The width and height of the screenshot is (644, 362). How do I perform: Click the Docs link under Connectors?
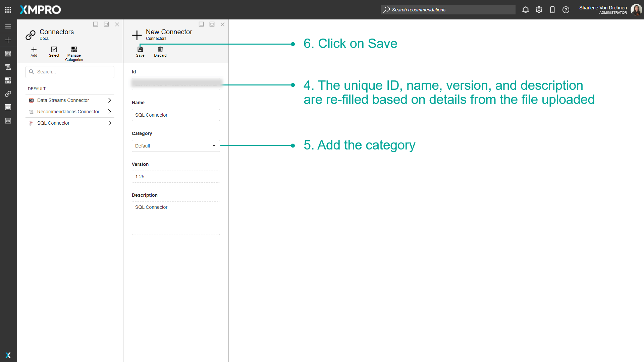click(x=44, y=39)
